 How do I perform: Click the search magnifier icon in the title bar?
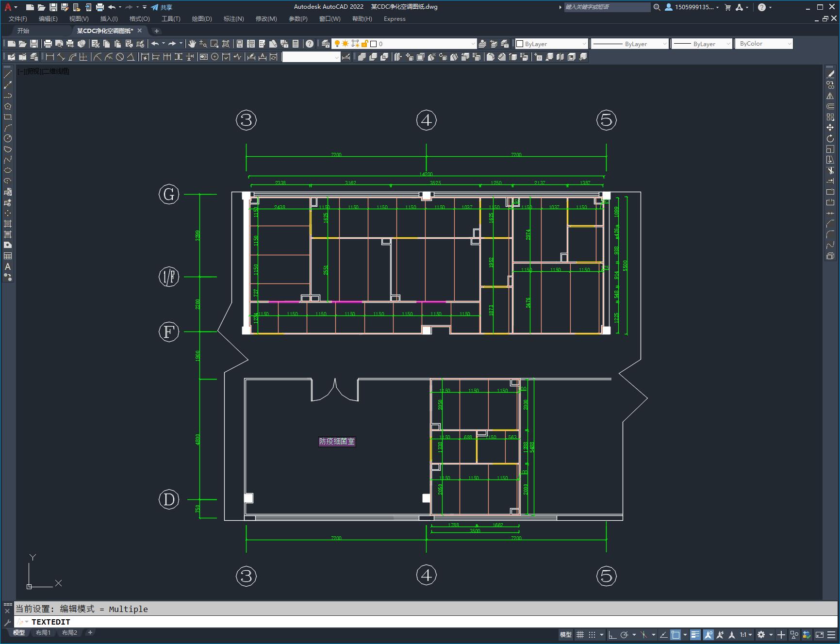point(657,7)
